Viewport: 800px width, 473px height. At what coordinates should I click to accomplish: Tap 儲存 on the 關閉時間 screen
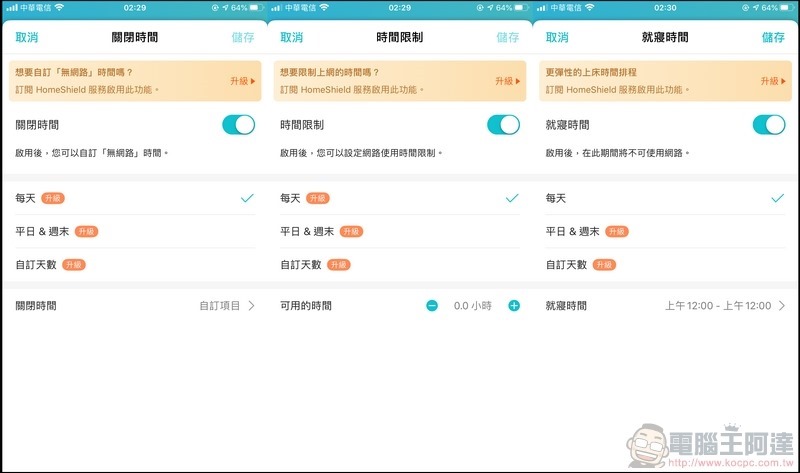(x=243, y=37)
